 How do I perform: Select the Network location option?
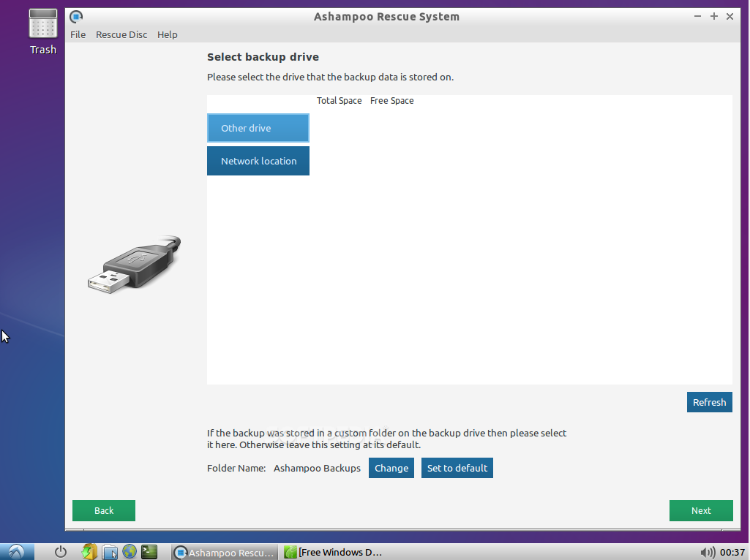tap(258, 161)
